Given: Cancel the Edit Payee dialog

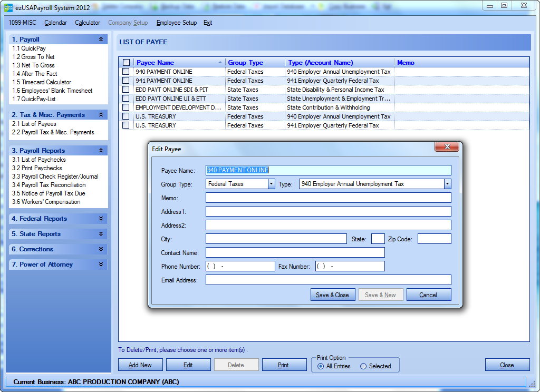Looking at the screenshot, I should pos(428,295).
